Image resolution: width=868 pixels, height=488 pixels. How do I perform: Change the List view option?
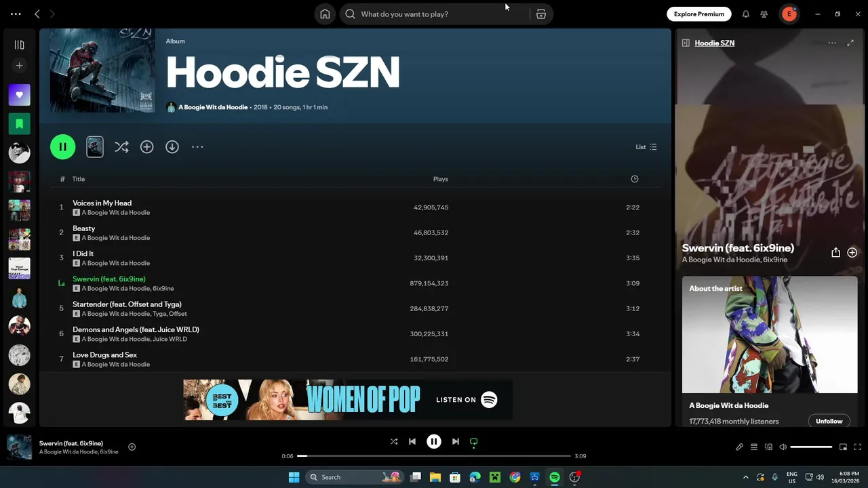tap(646, 147)
